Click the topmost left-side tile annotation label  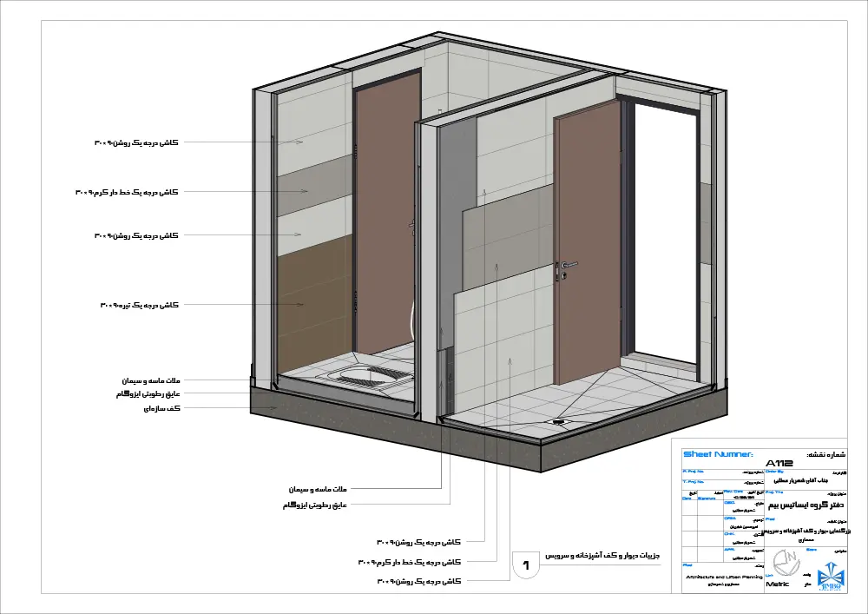point(135,142)
